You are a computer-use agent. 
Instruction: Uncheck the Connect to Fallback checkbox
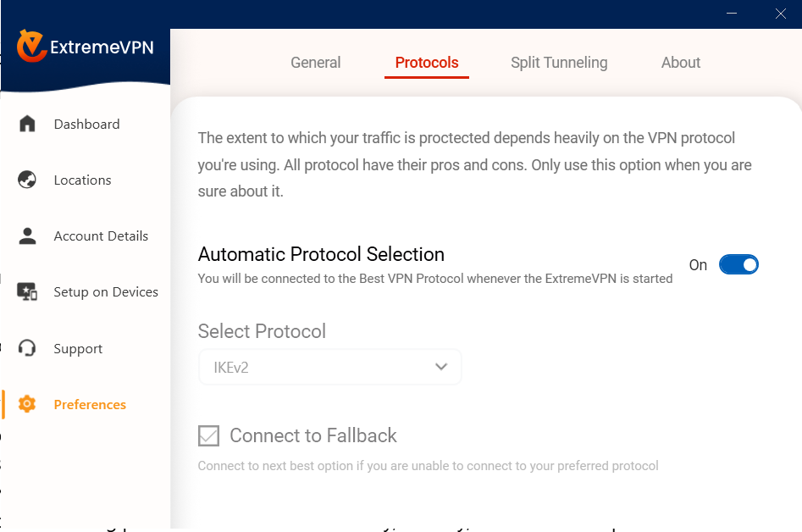(x=207, y=435)
